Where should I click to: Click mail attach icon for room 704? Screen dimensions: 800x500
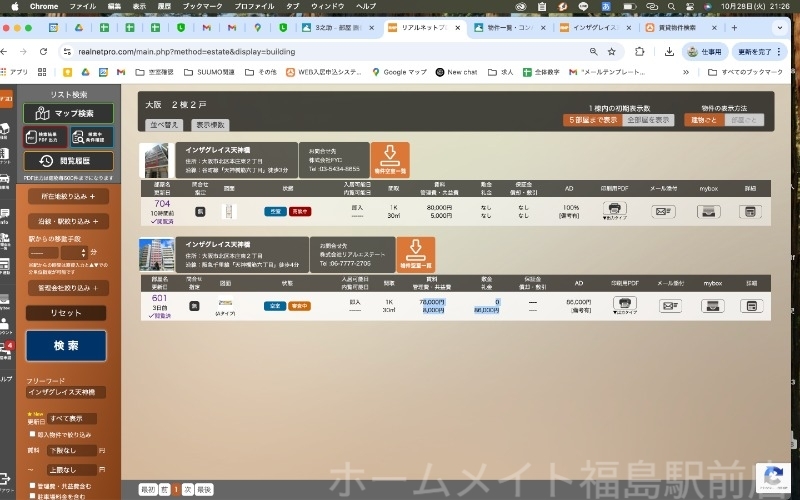pyautogui.click(x=663, y=211)
